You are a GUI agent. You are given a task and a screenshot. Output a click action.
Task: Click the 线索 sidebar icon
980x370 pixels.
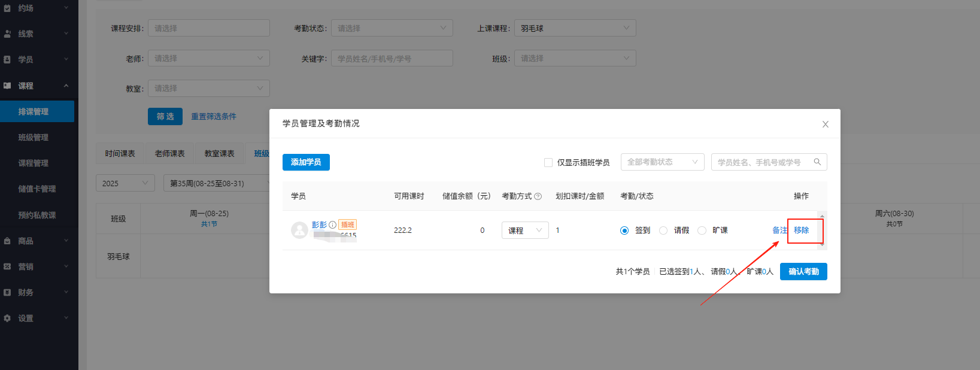[x=7, y=34]
